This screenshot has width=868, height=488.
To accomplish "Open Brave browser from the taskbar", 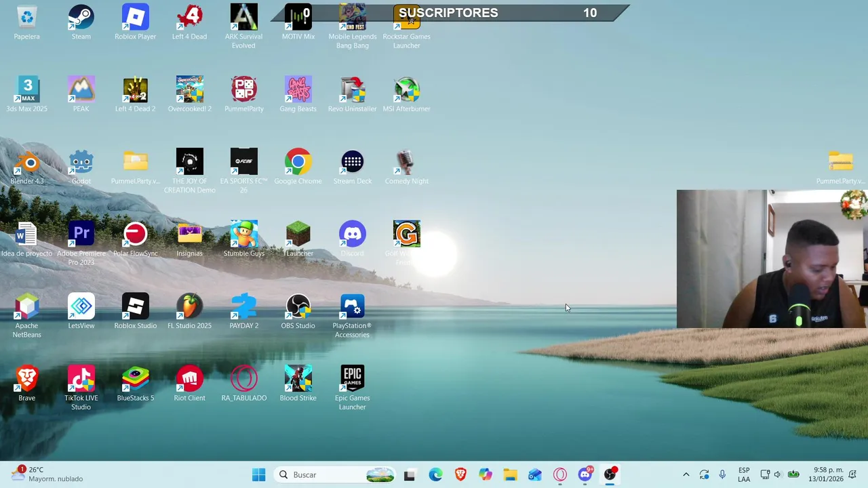I will coord(460,474).
